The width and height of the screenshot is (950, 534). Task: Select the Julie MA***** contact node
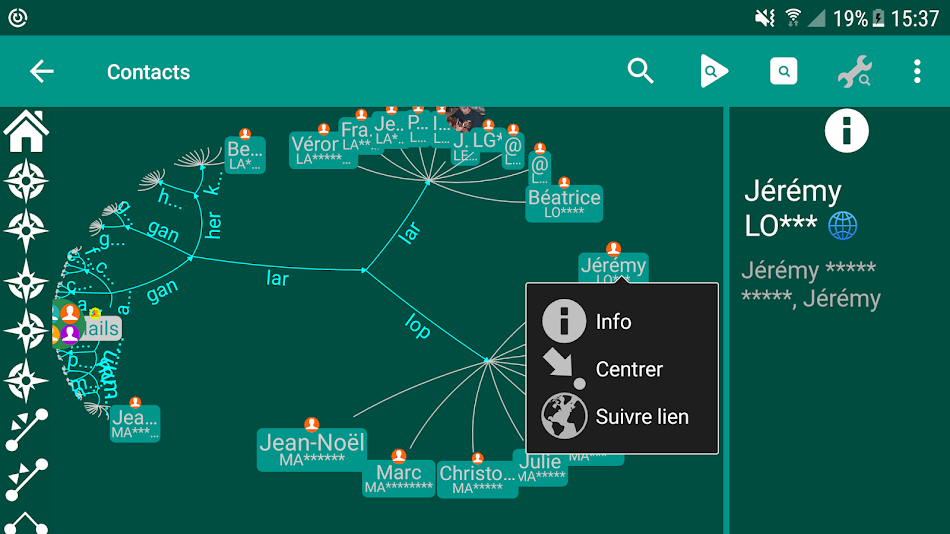[540, 469]
